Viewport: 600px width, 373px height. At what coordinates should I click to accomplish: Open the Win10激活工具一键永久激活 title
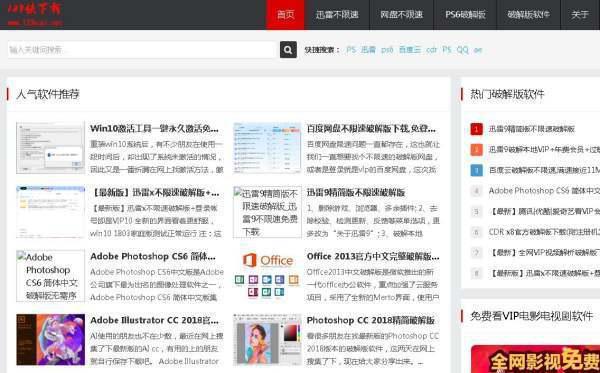coord(154,129)
